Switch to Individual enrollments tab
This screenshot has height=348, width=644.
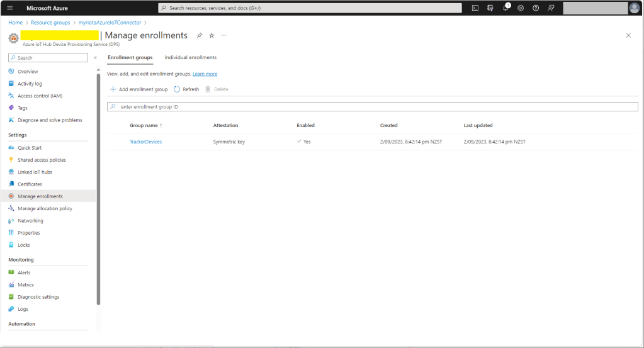tap(190, 57)
